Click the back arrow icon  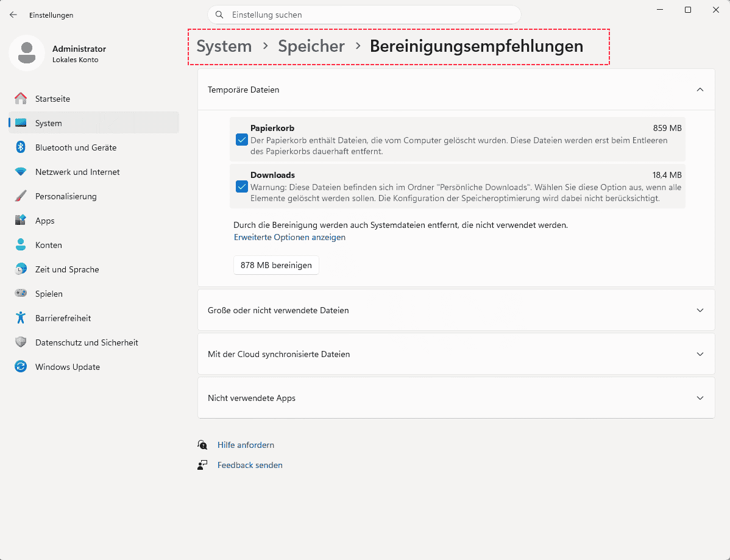coord(13,15)
